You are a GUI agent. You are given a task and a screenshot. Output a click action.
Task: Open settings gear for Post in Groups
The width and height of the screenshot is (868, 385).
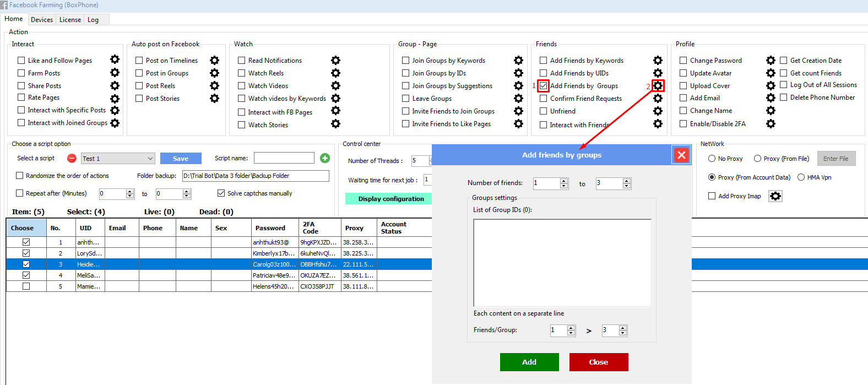tap(214, 73)
